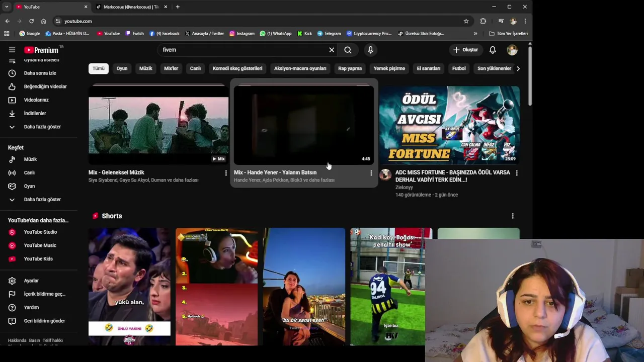Open the Twitch bookmark
644x362 pixels.
click(x=134, y=34)
